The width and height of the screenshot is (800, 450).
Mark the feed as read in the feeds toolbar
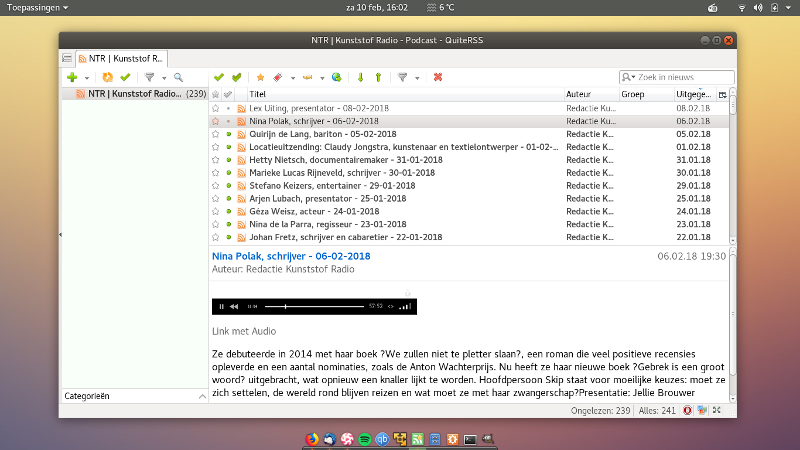[125, 78]
